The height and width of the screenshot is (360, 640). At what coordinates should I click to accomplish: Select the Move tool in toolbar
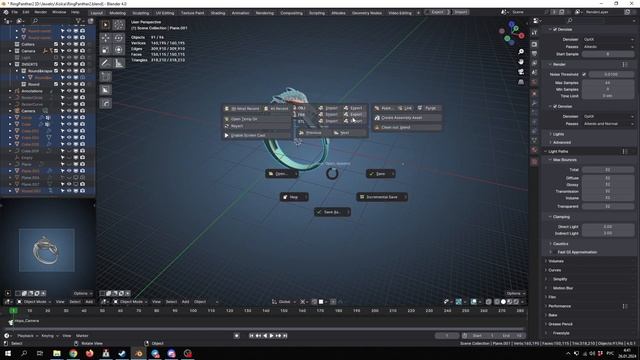(x=105, y=38)
